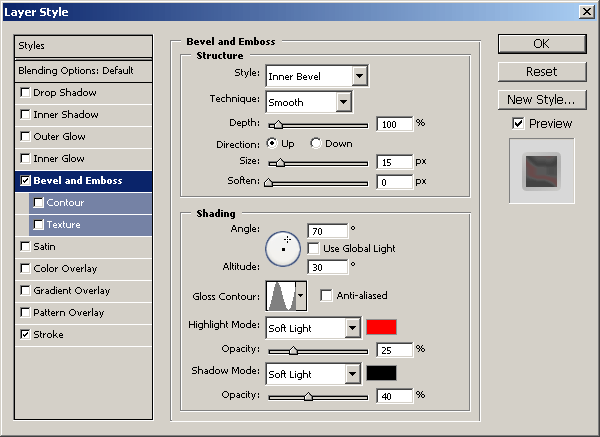600x437 pixels.
Task: Click the Angle direction dial
Action: (x=283, y=247)
